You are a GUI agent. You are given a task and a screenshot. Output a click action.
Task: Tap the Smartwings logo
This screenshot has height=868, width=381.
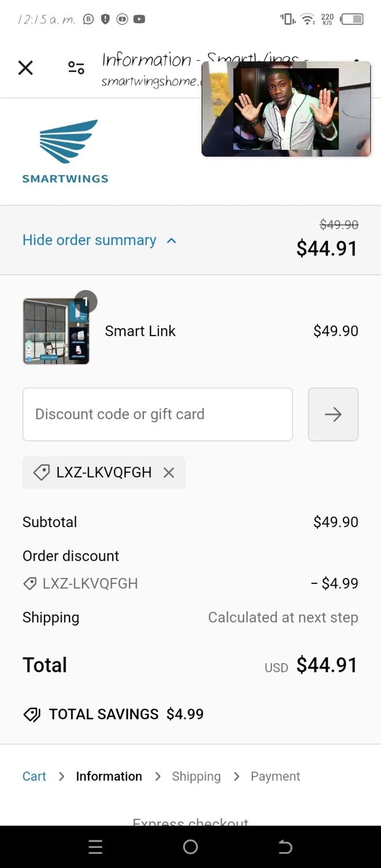tap(65, 152)
